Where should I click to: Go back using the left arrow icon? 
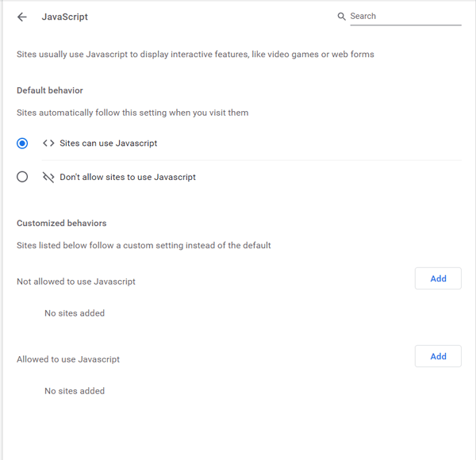(x=22, y=17)
